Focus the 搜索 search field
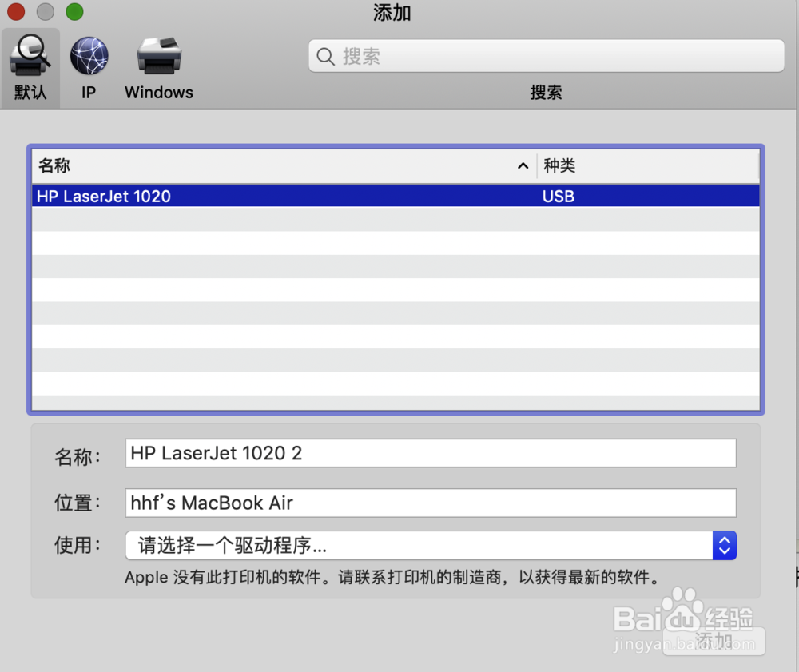Viewport: 799px width, 672px height. point(547,56)
